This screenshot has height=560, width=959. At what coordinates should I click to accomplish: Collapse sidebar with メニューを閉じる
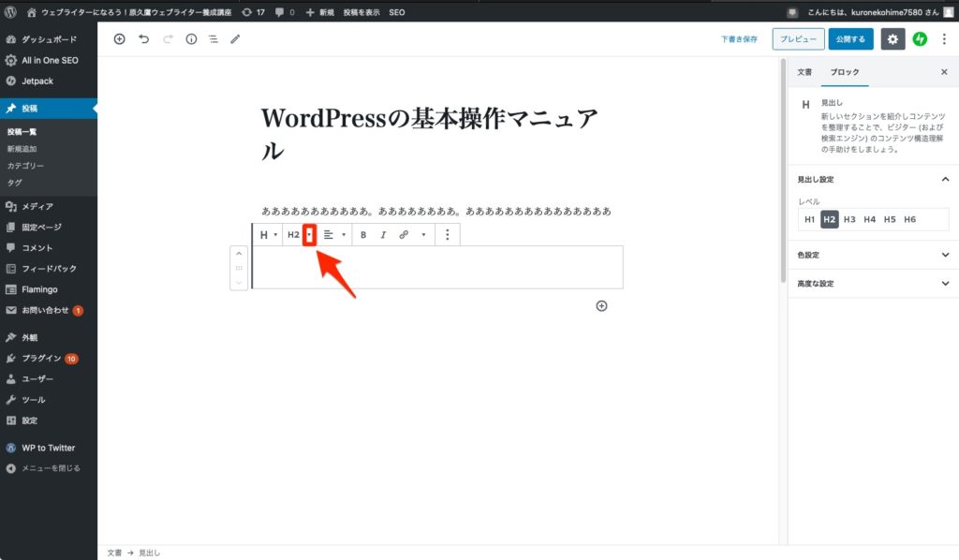49,469
